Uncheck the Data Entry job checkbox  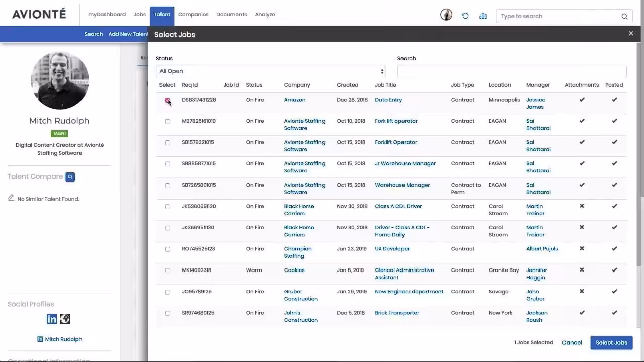click(x=168, y=100)
